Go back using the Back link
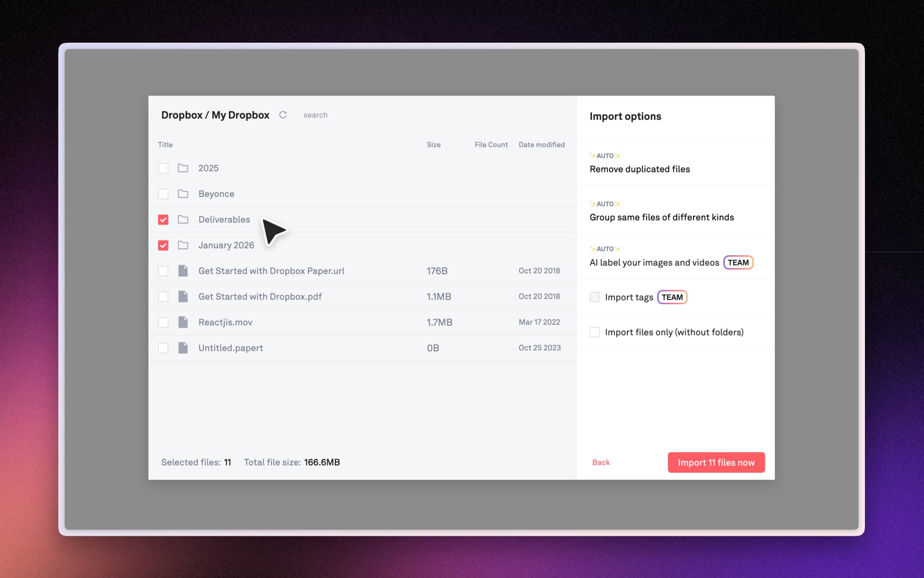 tap(601, 462)
